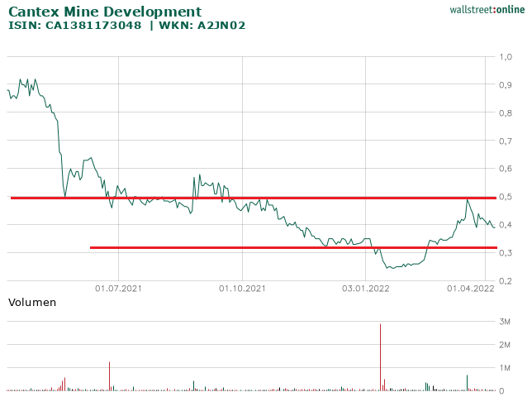532x397 pixels.
Task: Click the 0,7 price axis label
Action: [x=506, y=141]
